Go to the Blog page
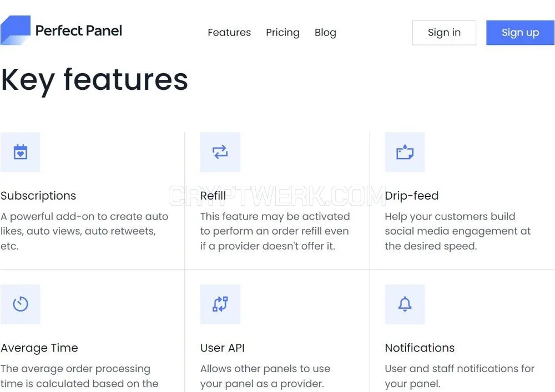The width and height of the screenshot is (555, 392). [325, 33]
